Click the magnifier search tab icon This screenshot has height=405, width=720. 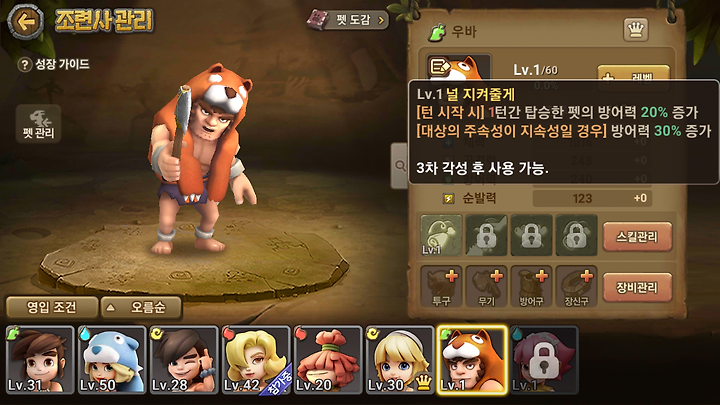(400, 166)
